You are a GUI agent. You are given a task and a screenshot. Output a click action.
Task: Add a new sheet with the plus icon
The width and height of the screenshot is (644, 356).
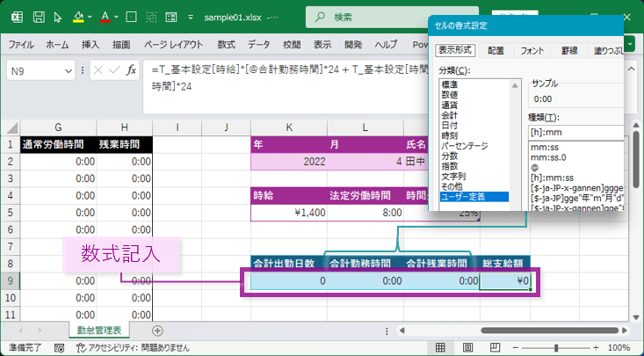click(x=157, y=331)
